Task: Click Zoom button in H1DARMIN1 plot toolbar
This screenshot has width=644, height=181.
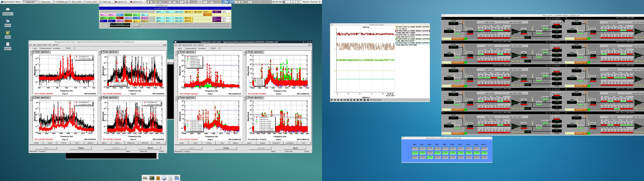Action: [50, 143]
